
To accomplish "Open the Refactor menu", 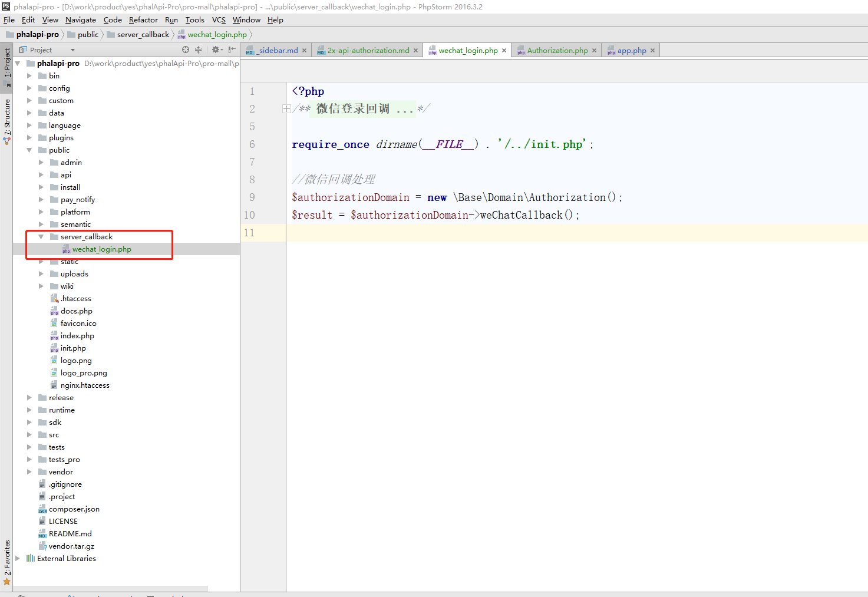I will pyautogui.click(x=143, y=20).
